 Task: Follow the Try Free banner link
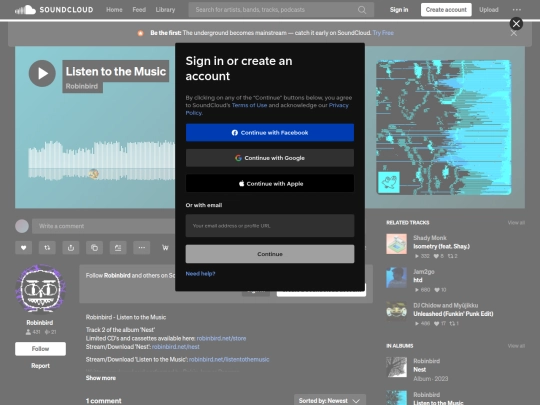point(383,33)
